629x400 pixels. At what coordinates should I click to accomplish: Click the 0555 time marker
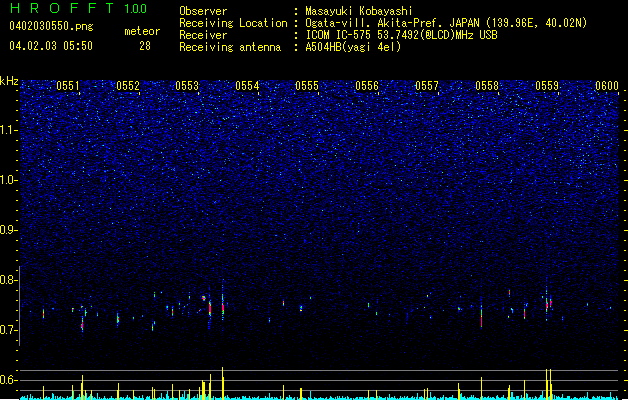pyautogui.click(x=307, y=86)
